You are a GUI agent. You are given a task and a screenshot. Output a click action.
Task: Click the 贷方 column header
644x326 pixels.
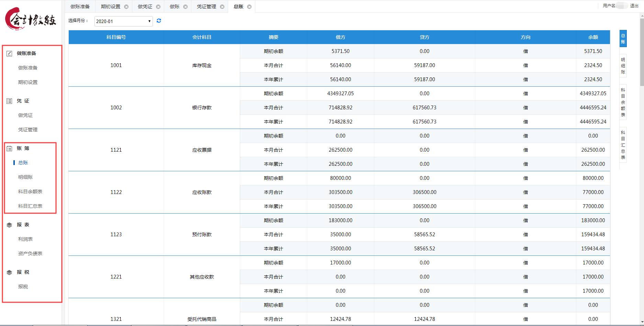click(425, 37)
